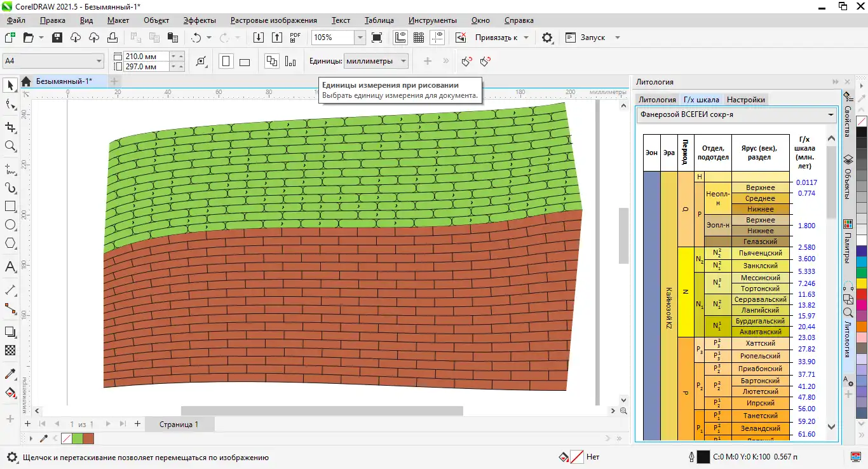This screenshot has width=868, height=469.
Task: Open the Инструменты menu
Action: click(433, 20)
